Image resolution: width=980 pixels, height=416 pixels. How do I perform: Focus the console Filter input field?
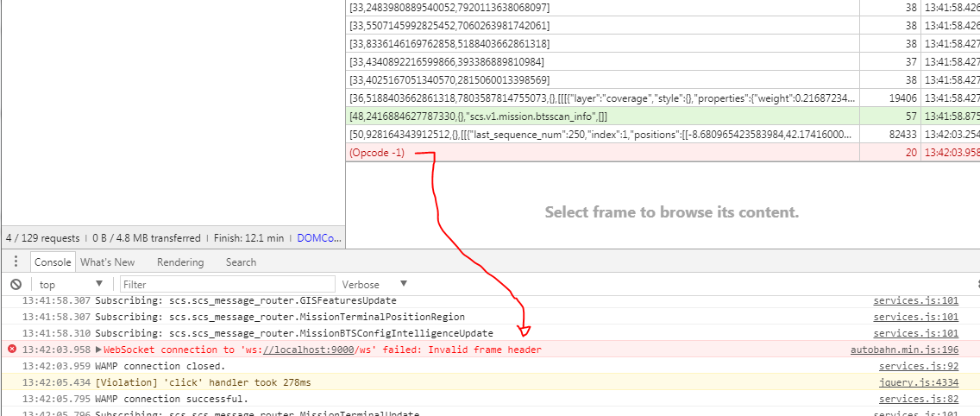(x=228, y=285)
